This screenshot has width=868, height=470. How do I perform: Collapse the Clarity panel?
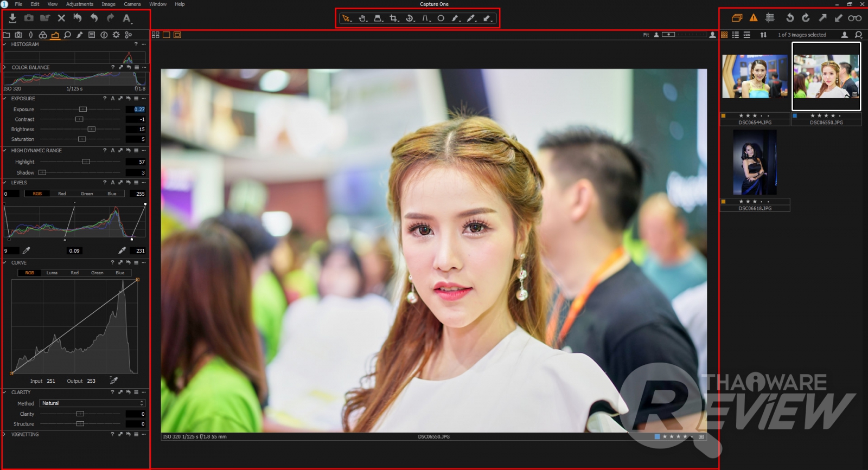5,392
